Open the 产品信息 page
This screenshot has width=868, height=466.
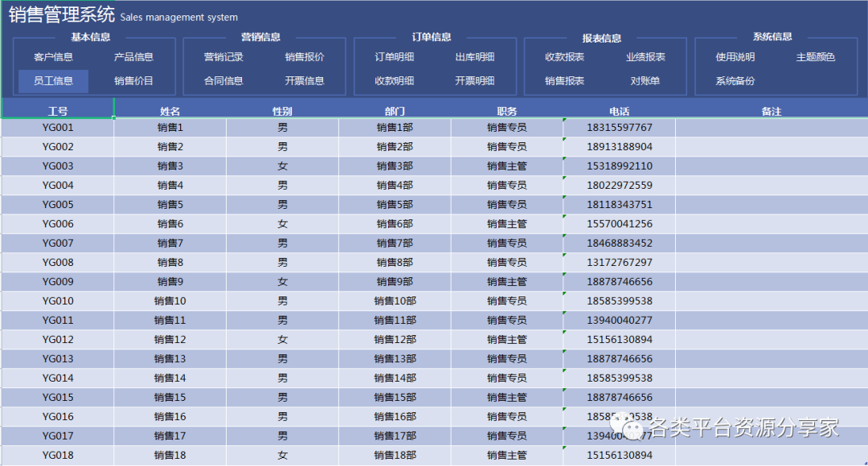(x=133, y=57)
